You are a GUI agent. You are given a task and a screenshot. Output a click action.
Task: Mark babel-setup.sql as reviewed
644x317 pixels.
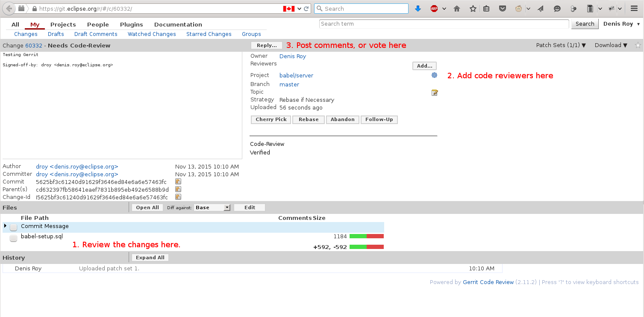pos(14,238)
